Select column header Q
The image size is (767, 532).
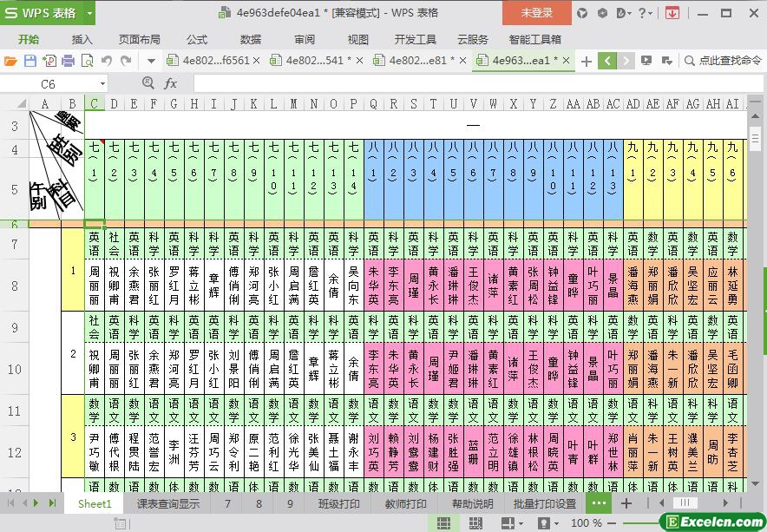373,104
